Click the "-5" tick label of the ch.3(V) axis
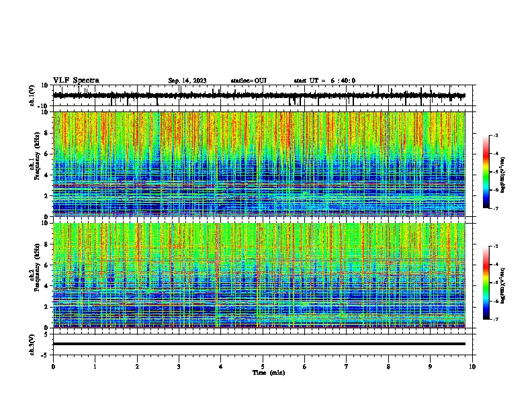This screenshot has height=411, width=532. (x=45, y=355)
